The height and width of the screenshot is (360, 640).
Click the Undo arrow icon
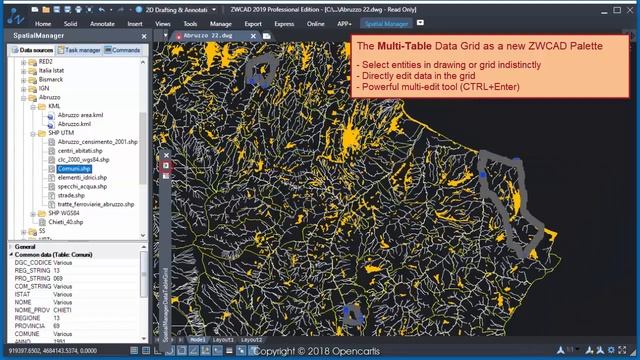pyautogui.click(x=102, y=9)
